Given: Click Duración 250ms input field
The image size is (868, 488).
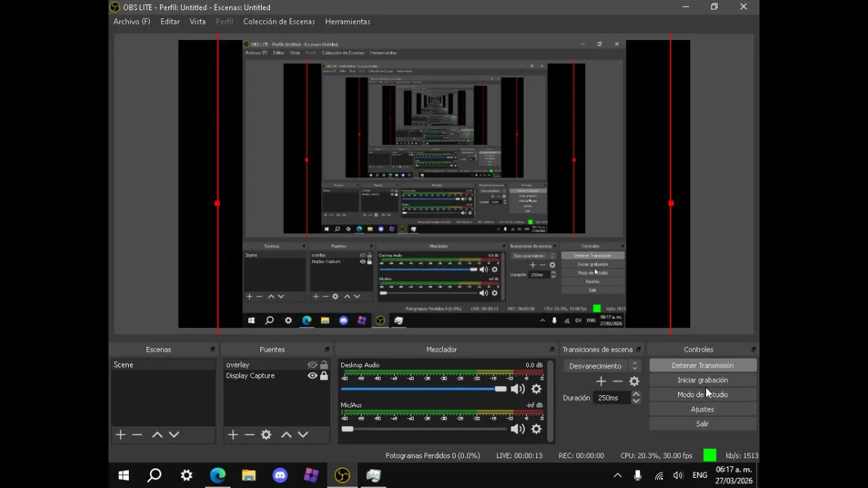Looking at the screenshot, I should (x=612, y=398).
